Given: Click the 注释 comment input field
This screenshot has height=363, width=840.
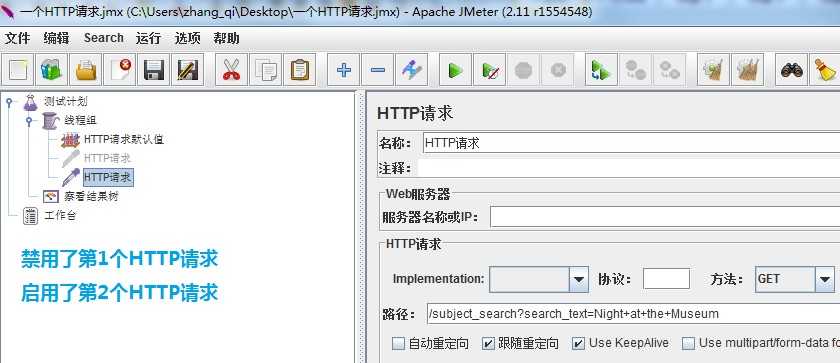Looking at the screenshot, I should (628, 169).
